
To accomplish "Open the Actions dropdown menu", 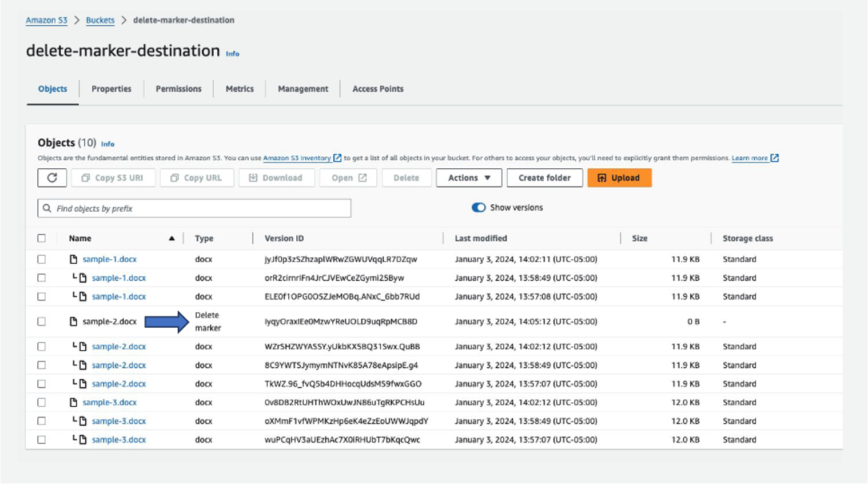I will (x=469, y=178).
